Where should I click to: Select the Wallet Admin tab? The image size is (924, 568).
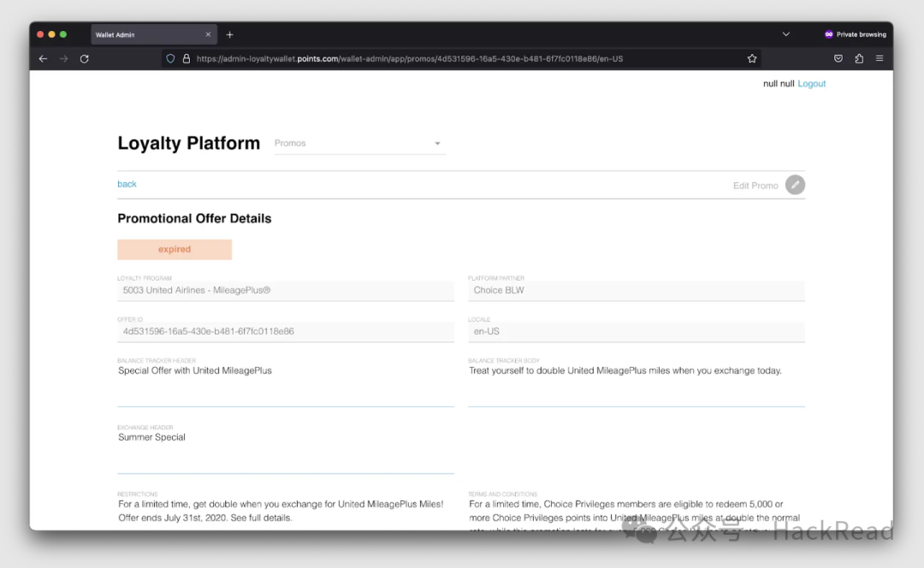[154, 35]
